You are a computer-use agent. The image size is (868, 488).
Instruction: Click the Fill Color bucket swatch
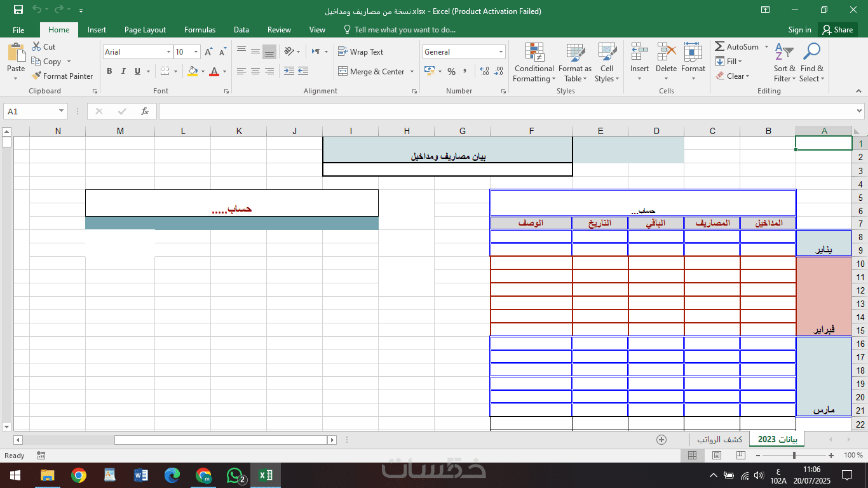click(193, 71)
